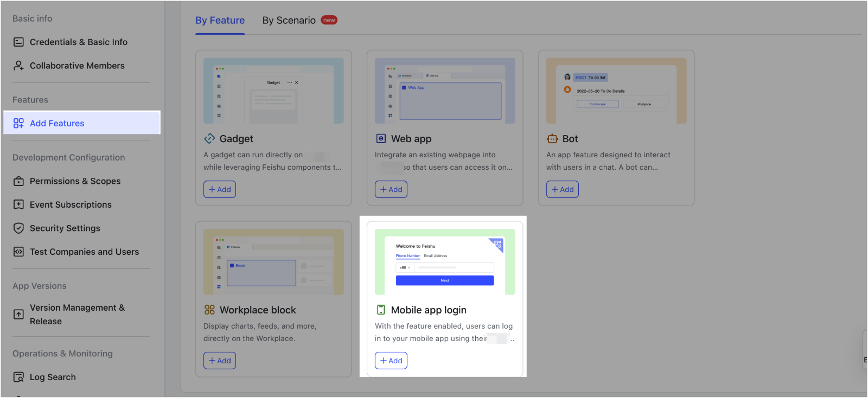Click the Permissions & Scopes icon

pos(18,181)
